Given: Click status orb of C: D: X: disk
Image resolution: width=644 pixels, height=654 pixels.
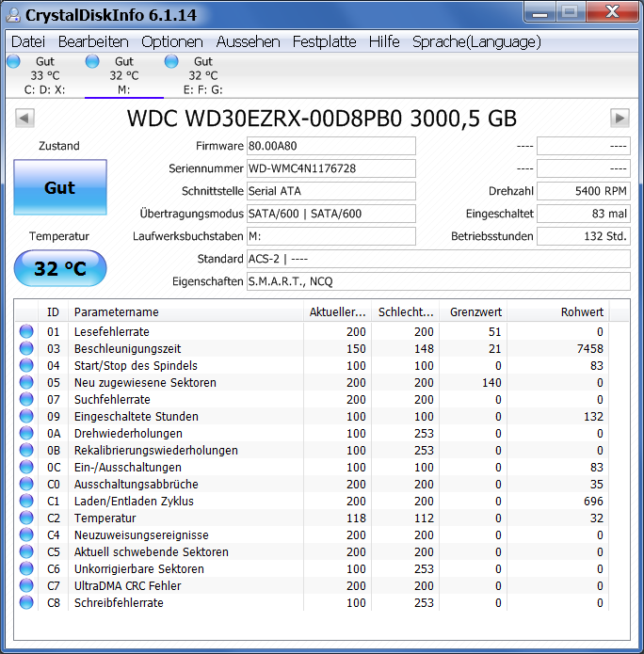Looking at the screenshot, I should (13, 61).
